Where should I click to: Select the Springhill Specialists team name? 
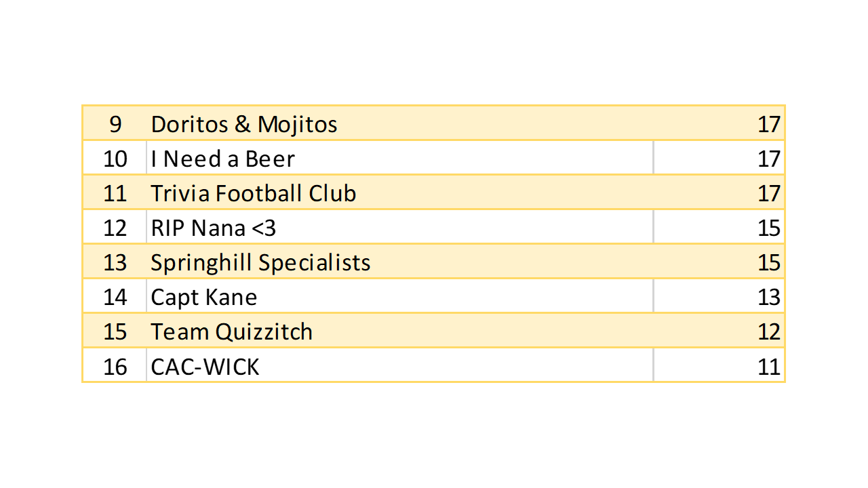260,262
